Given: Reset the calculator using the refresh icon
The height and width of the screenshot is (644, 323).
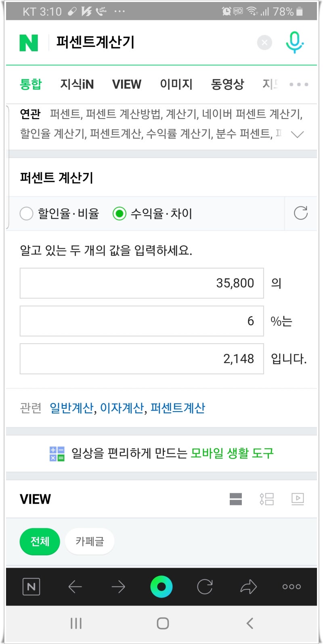Looking at the screenshot, I should tap(301, 213).
